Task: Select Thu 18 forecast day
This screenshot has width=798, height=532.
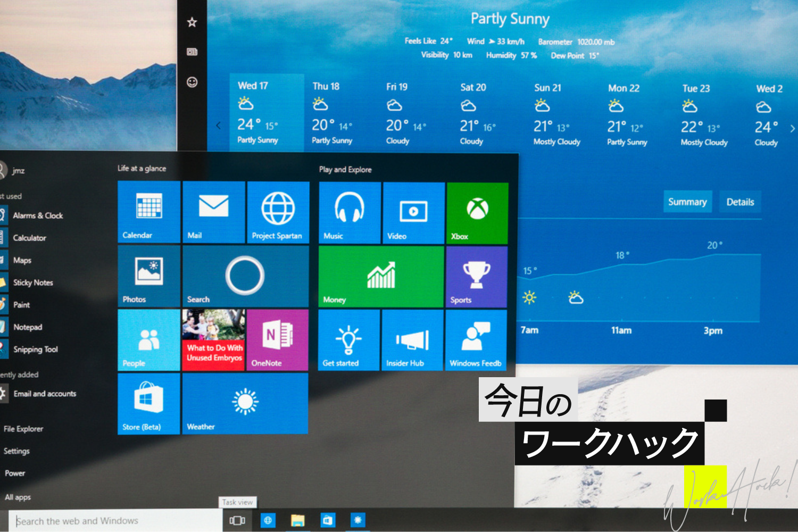Action: [x=332, y=114]
